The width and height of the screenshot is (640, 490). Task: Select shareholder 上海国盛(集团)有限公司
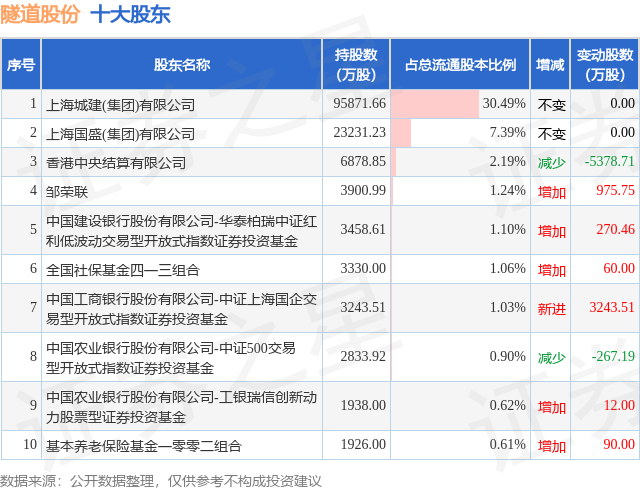coord(120,134)
